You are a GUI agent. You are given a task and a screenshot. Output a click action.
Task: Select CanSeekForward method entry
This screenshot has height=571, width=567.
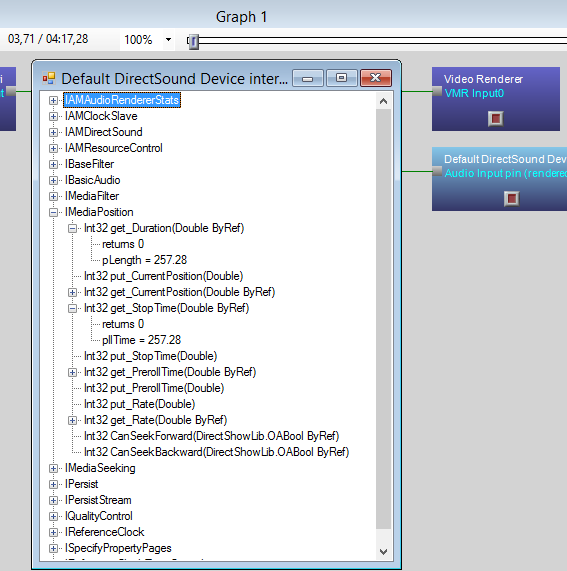(x=211, y=436)
